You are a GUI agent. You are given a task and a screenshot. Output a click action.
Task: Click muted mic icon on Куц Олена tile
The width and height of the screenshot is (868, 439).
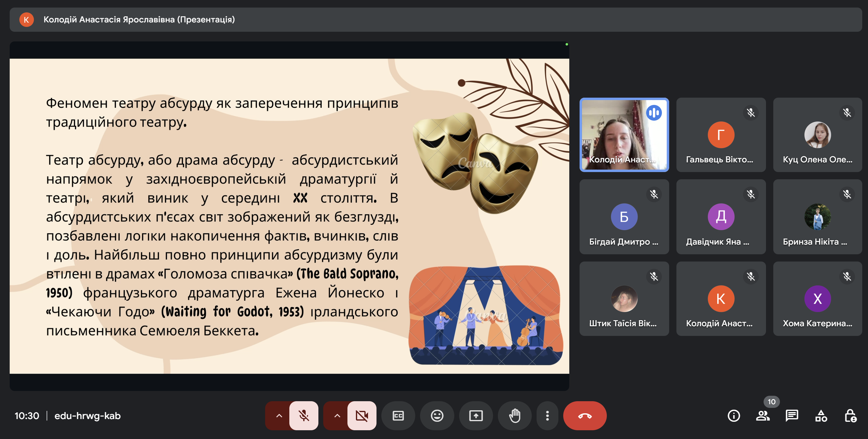847,112
